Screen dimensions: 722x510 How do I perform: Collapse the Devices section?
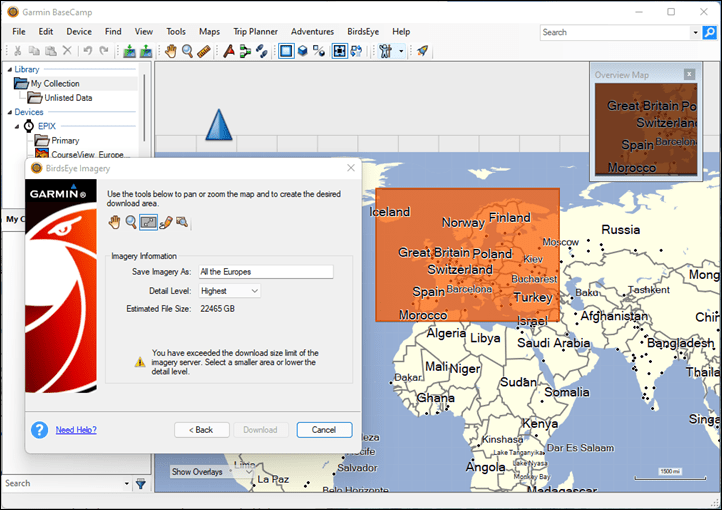click(x=10, y=112)
